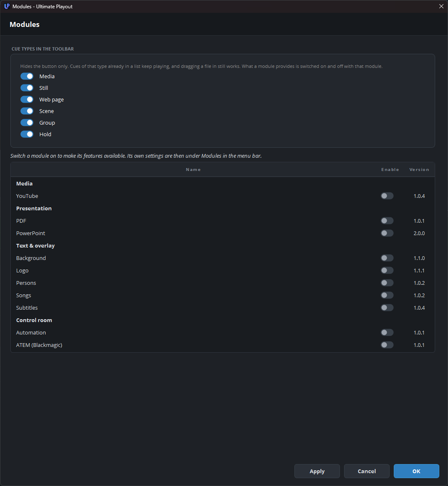Click the ATEM (Blackmagic) module name
The height and width of the screenshot is (486, 448).
click(39, 345)
